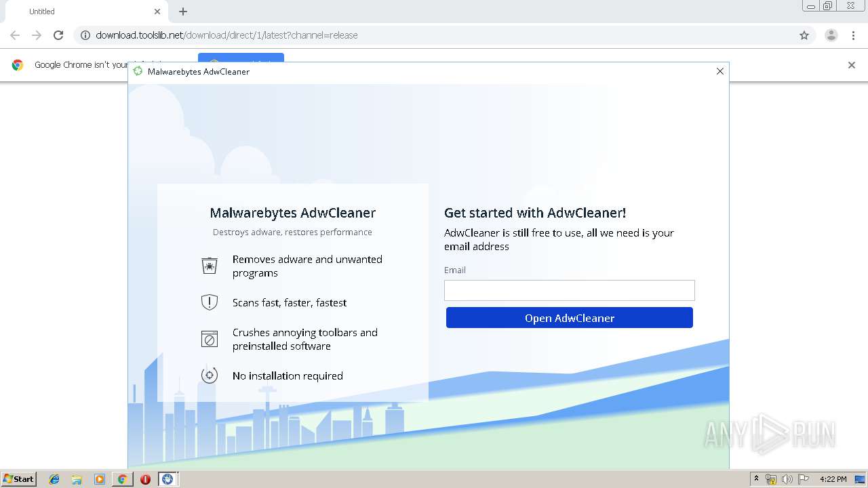Screen dimensions: 868x488
Task: Click 'Get started with AdwCleaner!' heading
Action: tap(535, 213)
